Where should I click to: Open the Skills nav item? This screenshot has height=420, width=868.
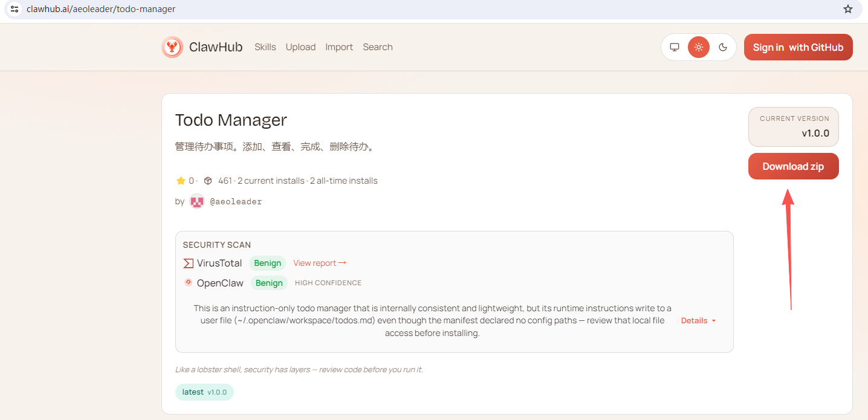click(x=265, y=47)
